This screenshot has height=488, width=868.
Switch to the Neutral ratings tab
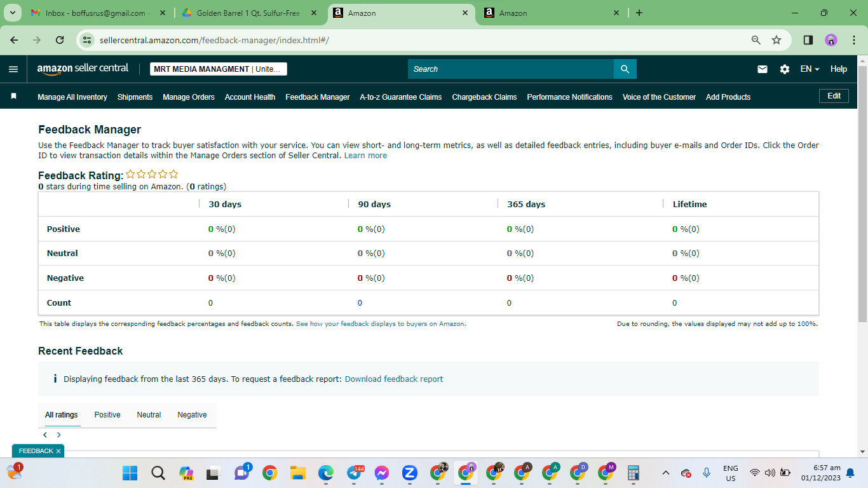pos(149,415)
